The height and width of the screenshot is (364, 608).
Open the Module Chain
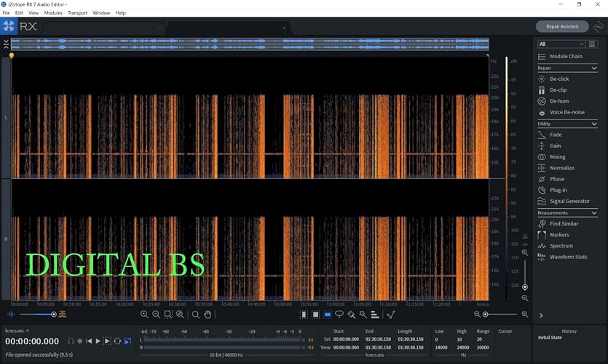tap(567, 57)
